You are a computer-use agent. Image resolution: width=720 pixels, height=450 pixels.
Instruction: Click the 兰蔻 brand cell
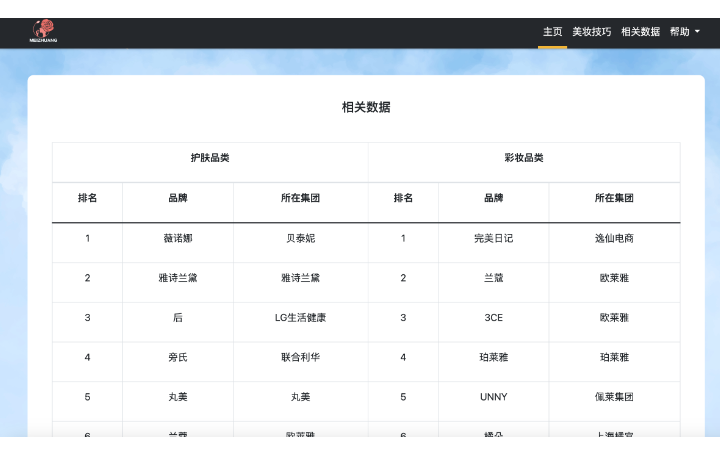[x=493, y=278]
